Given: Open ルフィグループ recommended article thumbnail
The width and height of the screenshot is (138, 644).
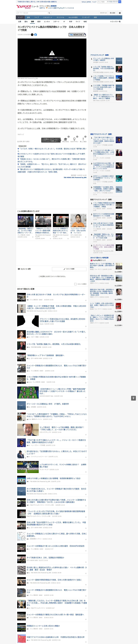Looking at the screenshot, I should point(78,220).
